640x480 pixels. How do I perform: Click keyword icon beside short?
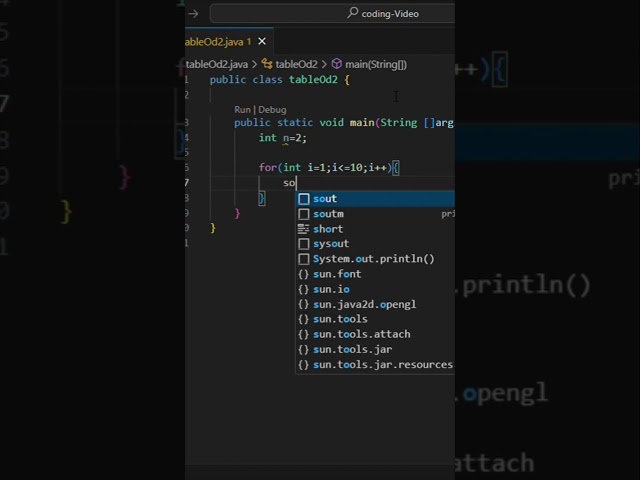pos(303,229)
